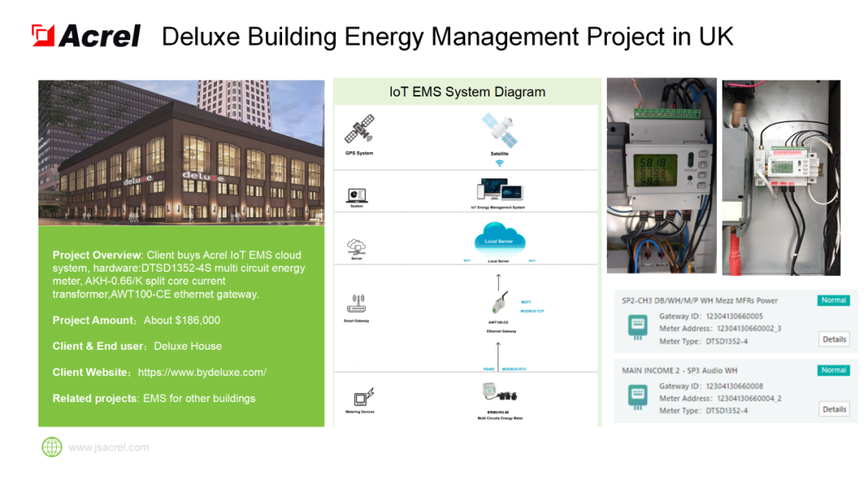Viewport: 868px width, 489px height.
Task: Click Normal status badge on MAIN INCOME 2
Action: tap(833, 370)
